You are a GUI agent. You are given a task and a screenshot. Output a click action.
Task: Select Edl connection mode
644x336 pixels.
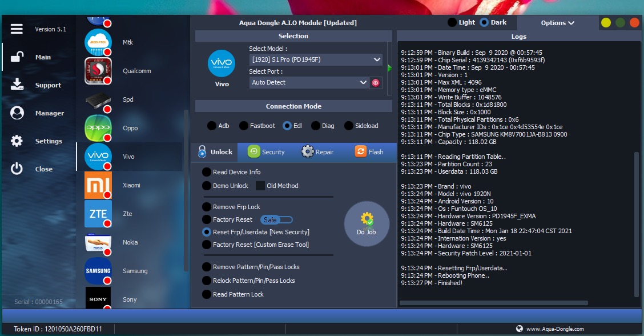[292, 126]
